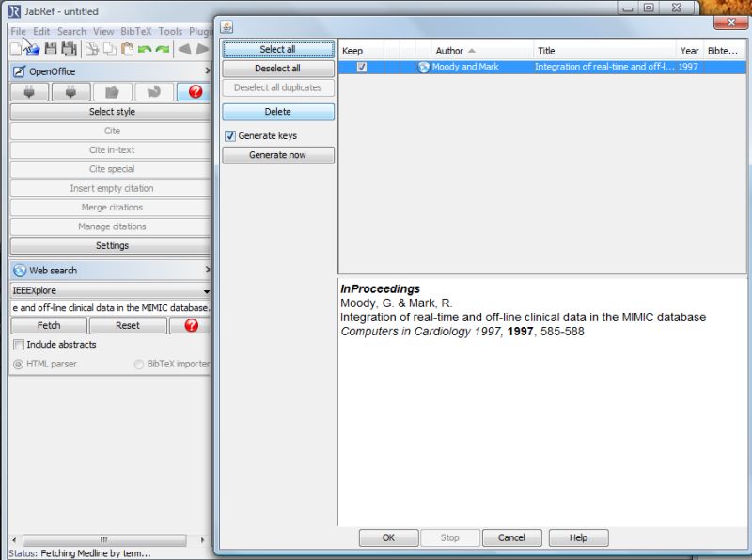
Task: Click the horizontal scrollbar thumb in side panel
Action: click(104, 540)
